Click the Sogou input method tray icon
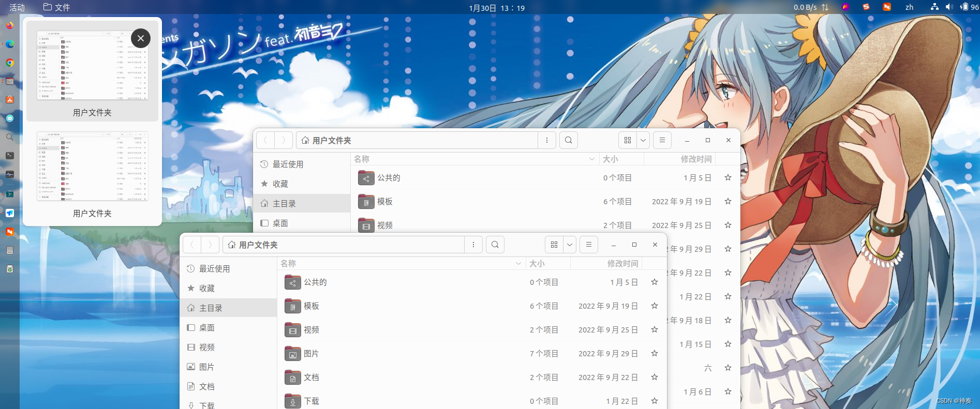 866,7
